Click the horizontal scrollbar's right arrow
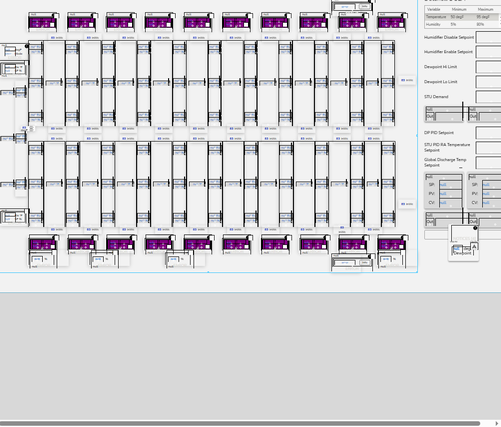The width and height of the screenshot is (501, 427). 497,423
